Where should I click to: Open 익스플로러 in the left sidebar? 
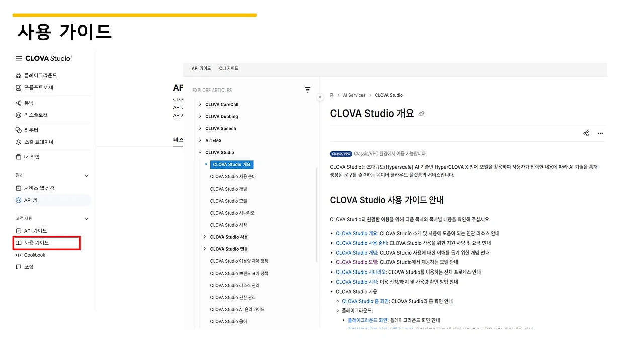[x=31, y=115]
